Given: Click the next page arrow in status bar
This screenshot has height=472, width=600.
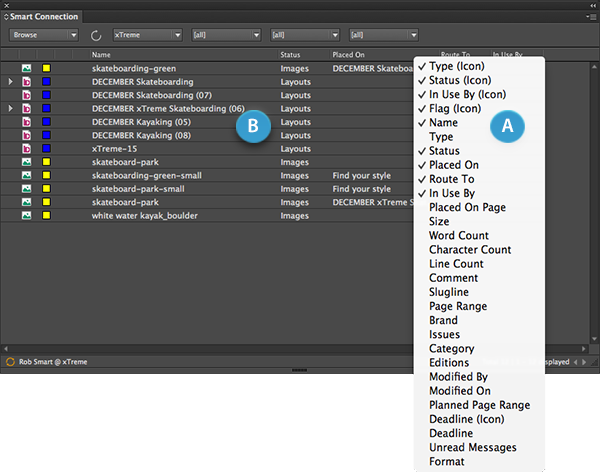Looking at the screenshot, I should click(x=584, y=362).
